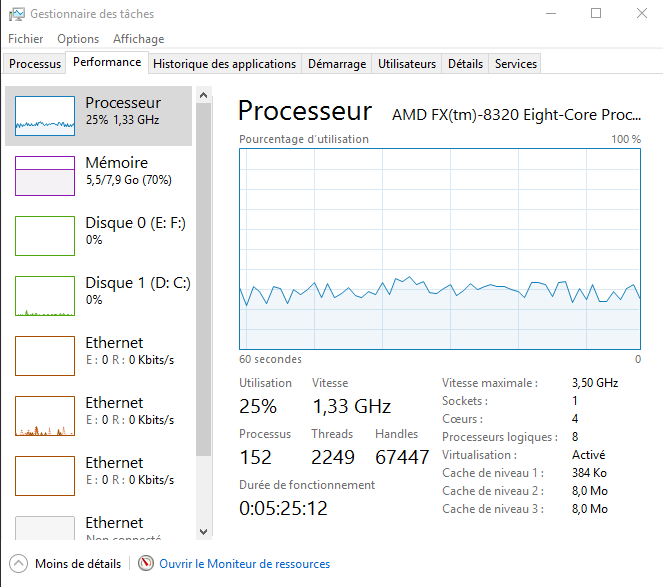Click the uptime value 0:05:25:12

click(283, 508)
